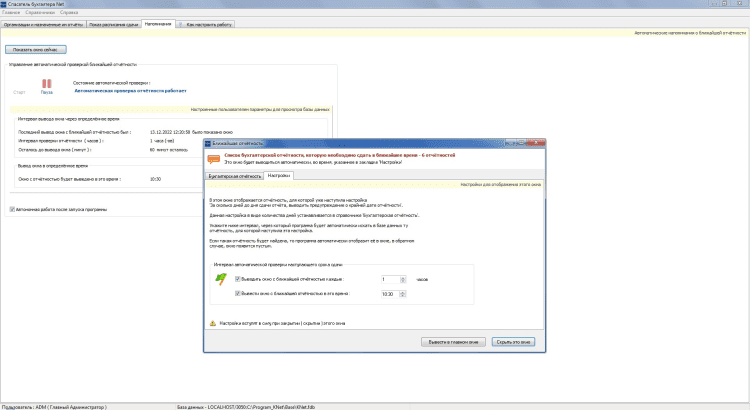Click the 'Вывести в главном окне' button
Image resolution: width=750 pixels, height=410 pixels.
(455, 342)
